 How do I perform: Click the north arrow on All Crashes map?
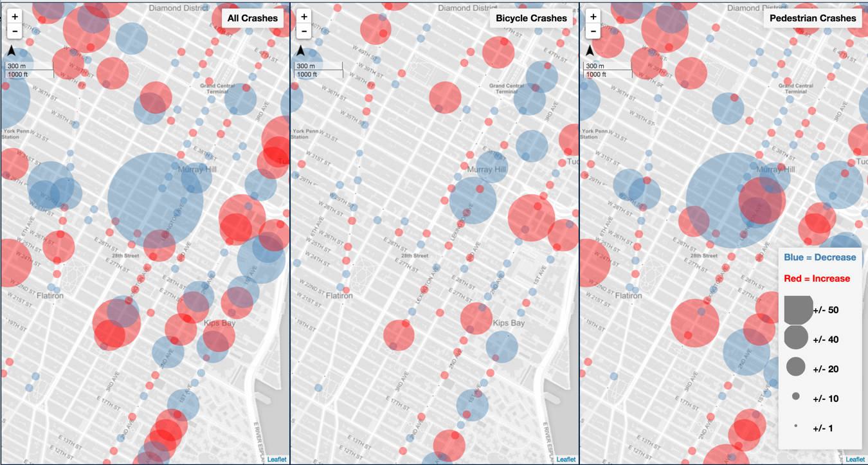tap(12, 51)
